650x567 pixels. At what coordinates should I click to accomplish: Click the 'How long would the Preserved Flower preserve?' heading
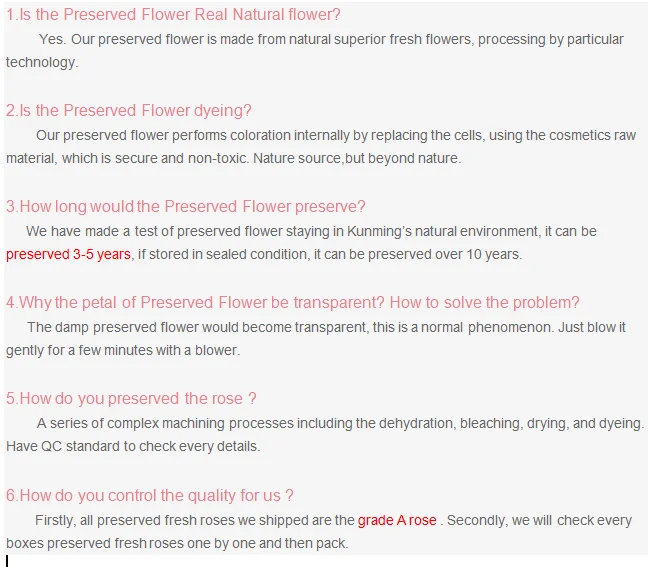(186, 206)
